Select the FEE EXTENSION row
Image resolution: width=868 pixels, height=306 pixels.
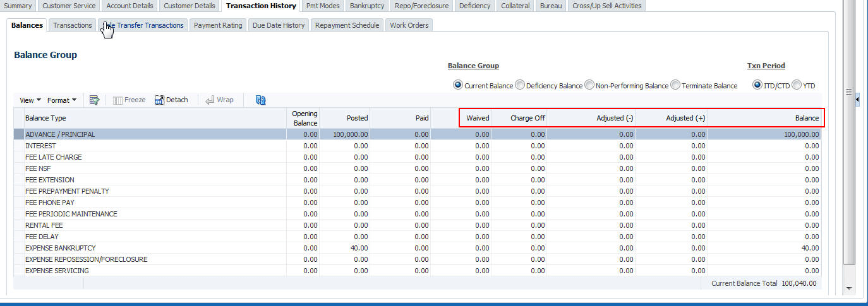pos(418,180)
